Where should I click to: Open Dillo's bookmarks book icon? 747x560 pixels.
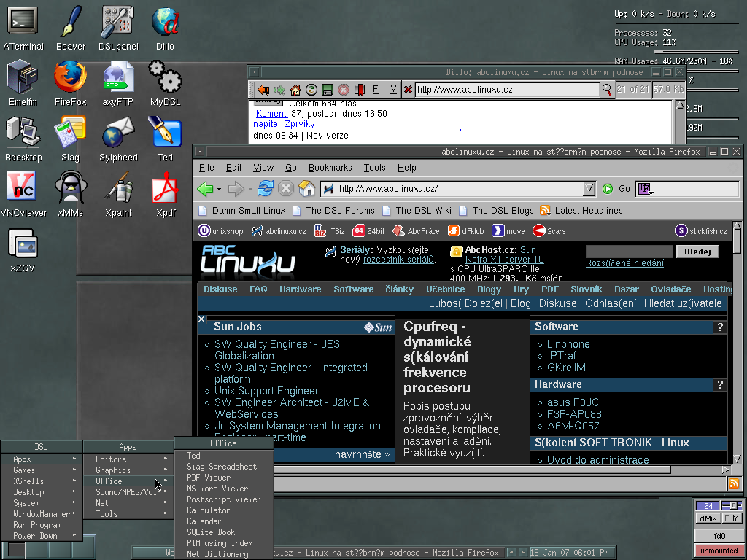click(360, 90)
